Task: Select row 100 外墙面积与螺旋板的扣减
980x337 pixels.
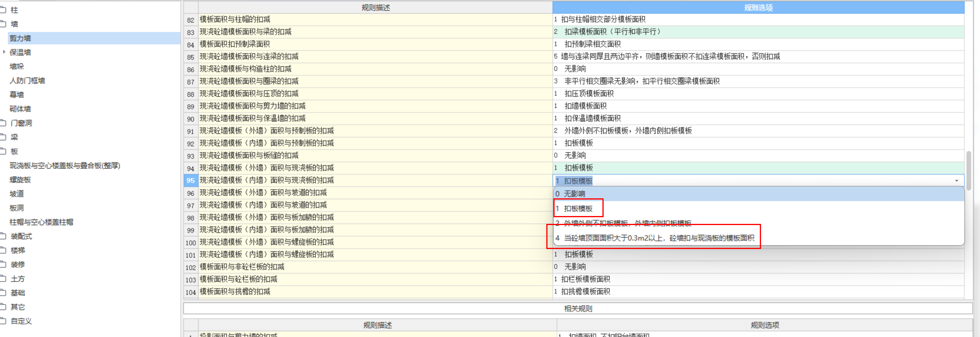Action: [x=376, y=242]
